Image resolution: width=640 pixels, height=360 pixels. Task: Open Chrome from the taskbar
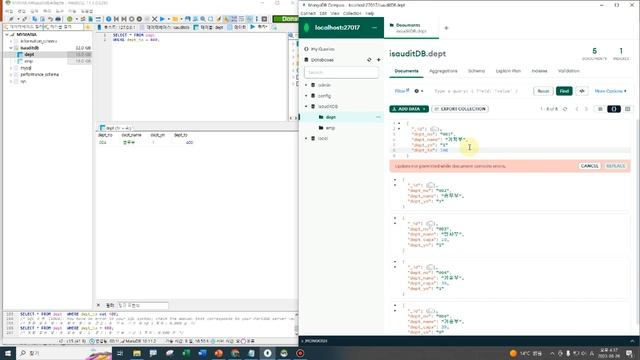235,353
